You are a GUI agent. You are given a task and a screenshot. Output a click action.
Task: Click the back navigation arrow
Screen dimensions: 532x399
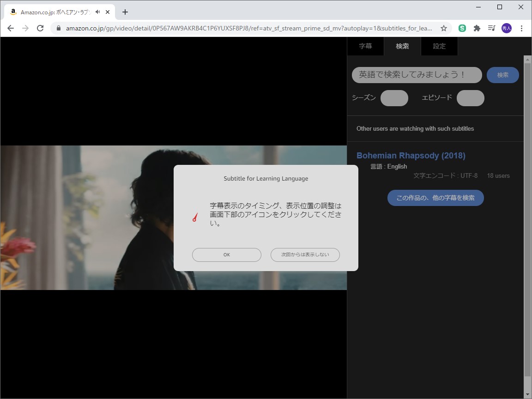[10, 28]
